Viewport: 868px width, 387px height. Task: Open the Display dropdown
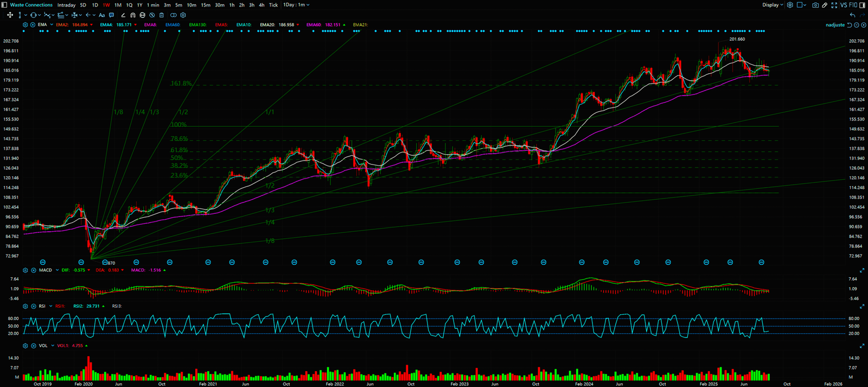click(x=773, y=5)
